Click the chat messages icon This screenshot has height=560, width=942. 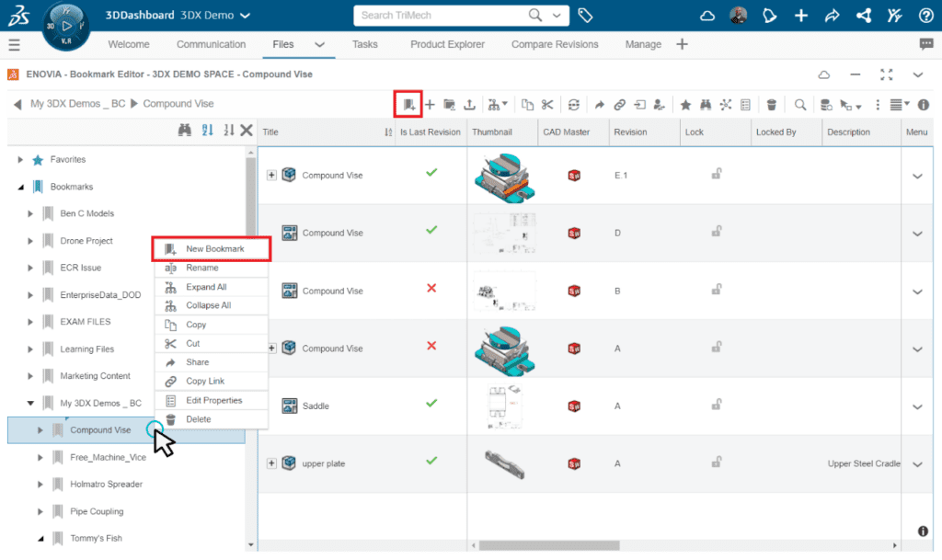925,44
